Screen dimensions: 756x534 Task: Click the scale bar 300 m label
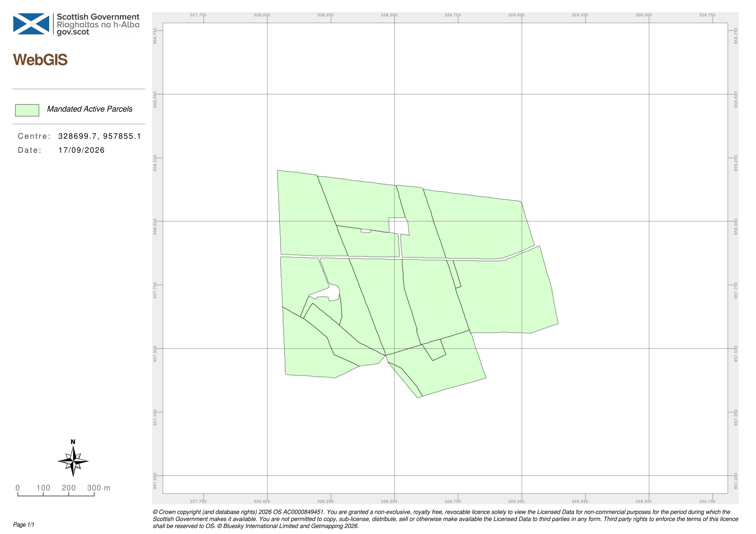[98, 488]
